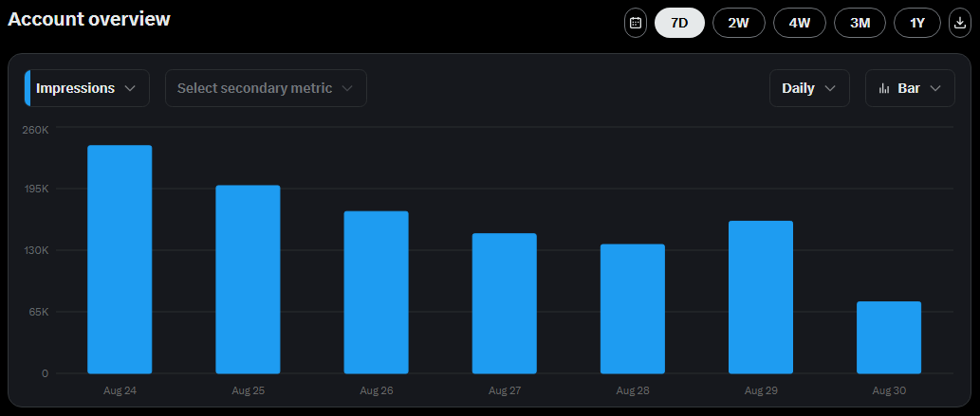The width and height of the screenshot is (980, 416).
Task: Click the 260K axis label
Action: click(35, 130)
